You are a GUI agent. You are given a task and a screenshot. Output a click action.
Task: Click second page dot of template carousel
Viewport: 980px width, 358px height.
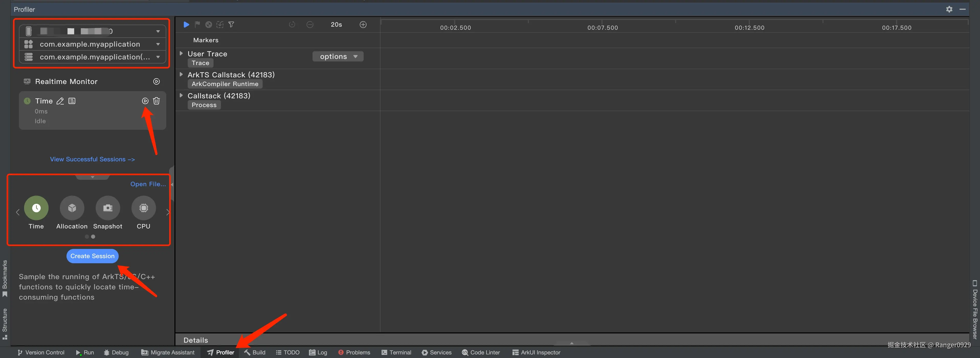pyautogui.click(x=93, y=237)
